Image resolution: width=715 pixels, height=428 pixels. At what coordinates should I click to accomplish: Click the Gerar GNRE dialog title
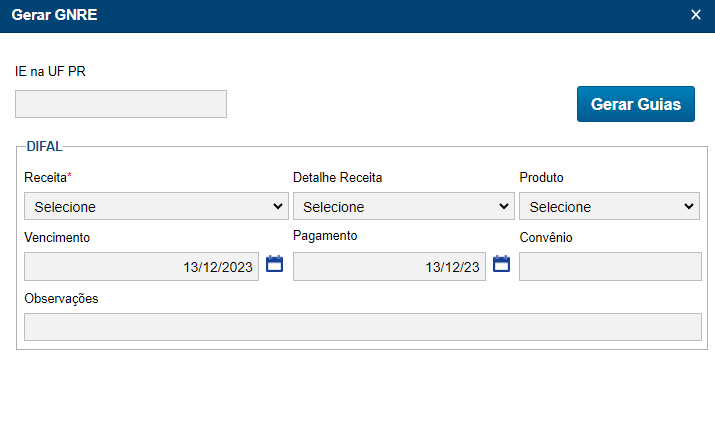point(54,15)
